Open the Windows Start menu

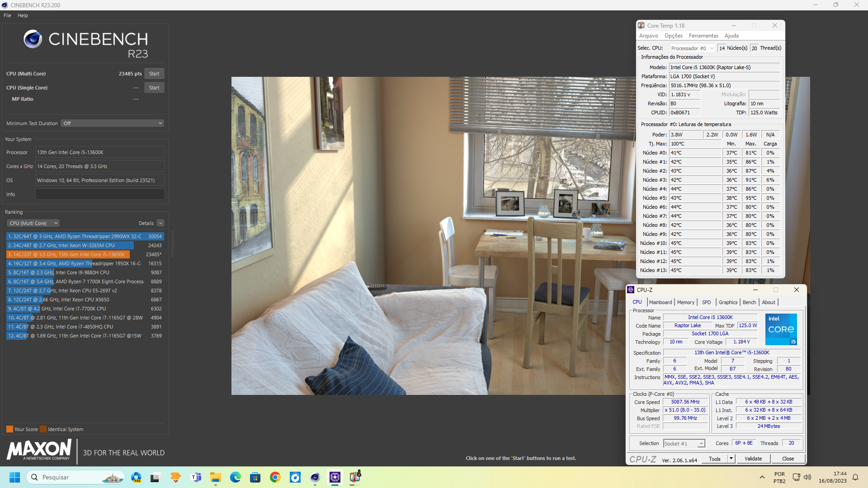tap(14, 477)
